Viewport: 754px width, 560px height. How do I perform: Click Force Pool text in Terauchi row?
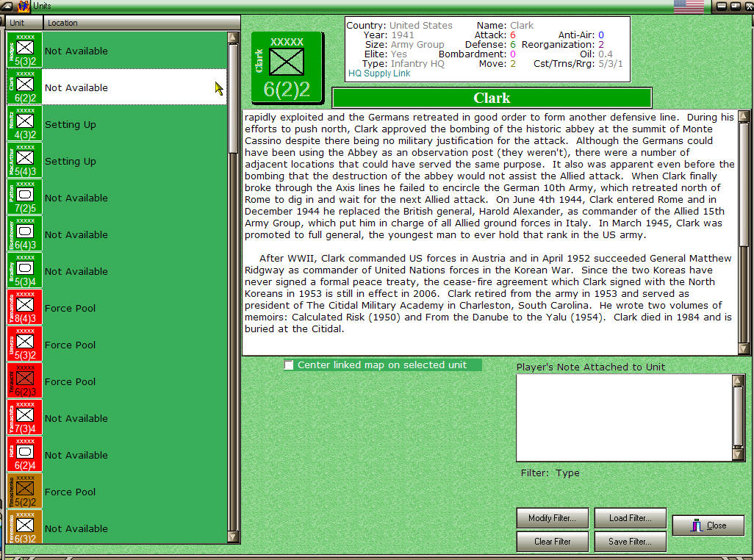70,381
